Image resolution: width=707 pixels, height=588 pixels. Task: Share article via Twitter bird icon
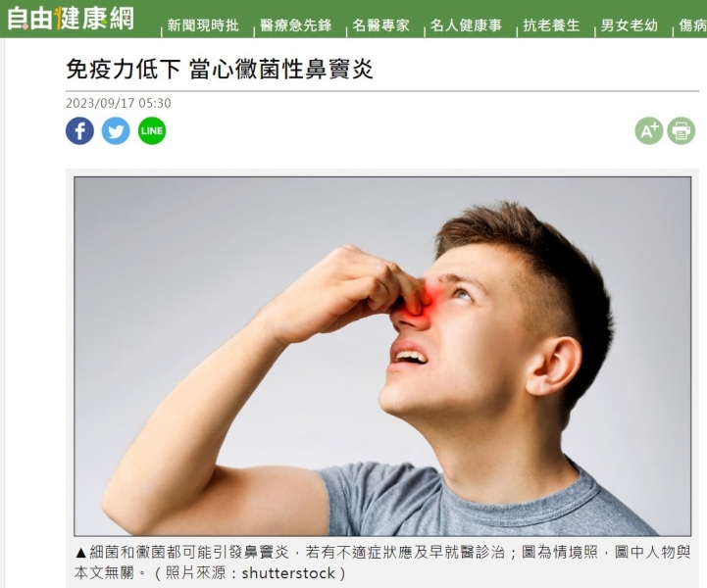[116, 130]
